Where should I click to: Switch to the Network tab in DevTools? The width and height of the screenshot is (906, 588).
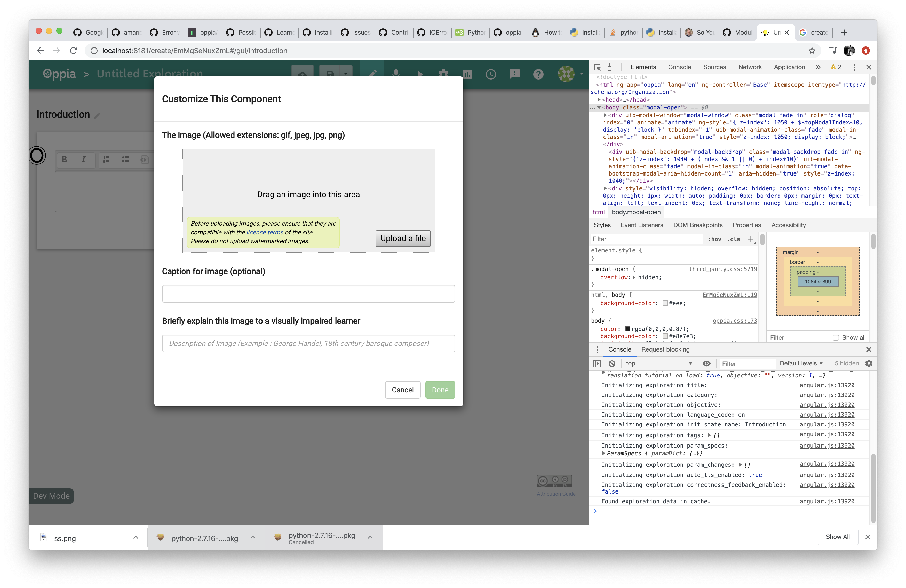point(750,67)
